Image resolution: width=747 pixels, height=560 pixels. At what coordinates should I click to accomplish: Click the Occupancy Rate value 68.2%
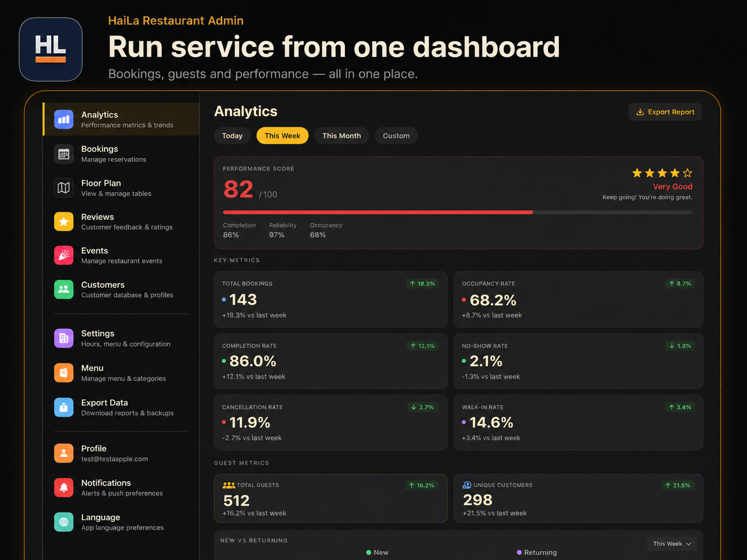pos(493,300)
